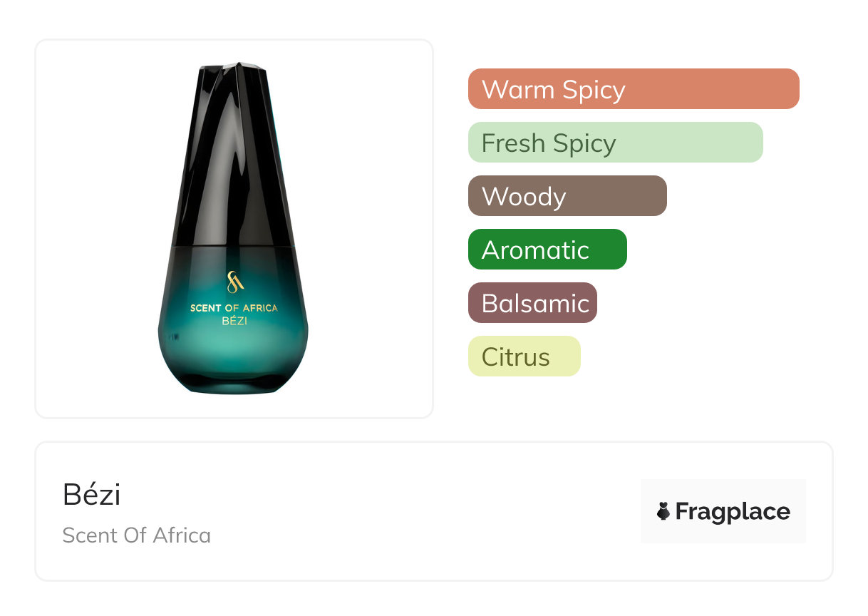
Task: Choose the Citrus accord bar
Action: tap(524, 356)
